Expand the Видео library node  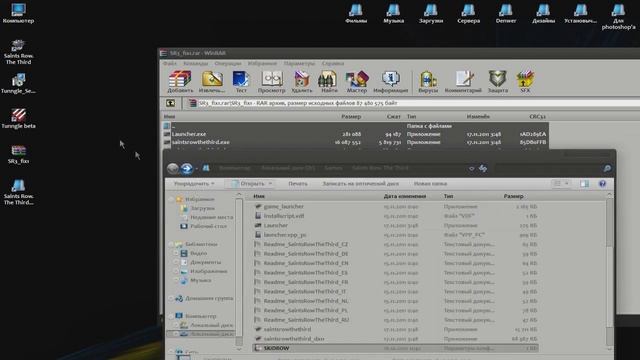point(176,253)
